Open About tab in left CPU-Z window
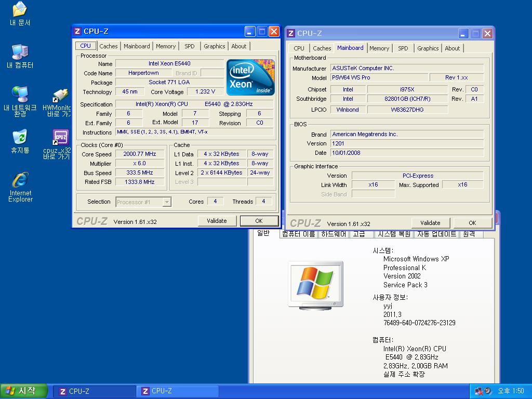Screen dimensions: 532x399 pyautogui.click(x=239, y=46)
